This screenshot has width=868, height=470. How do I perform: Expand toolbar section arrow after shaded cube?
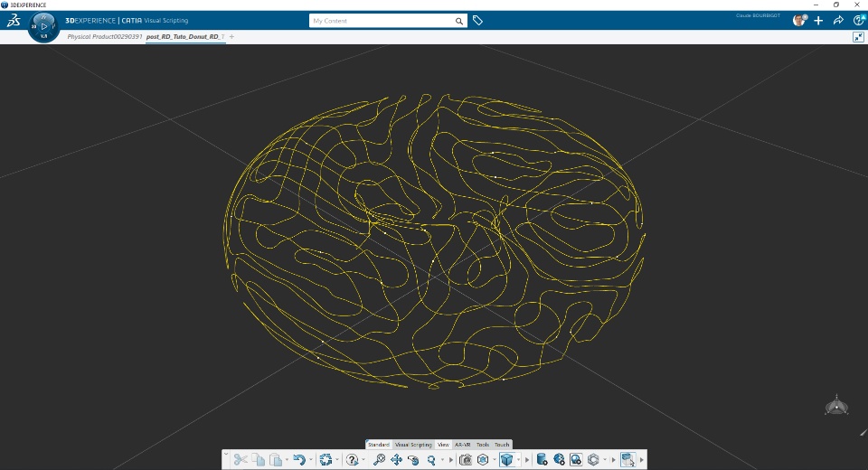[x=527, y=459]
